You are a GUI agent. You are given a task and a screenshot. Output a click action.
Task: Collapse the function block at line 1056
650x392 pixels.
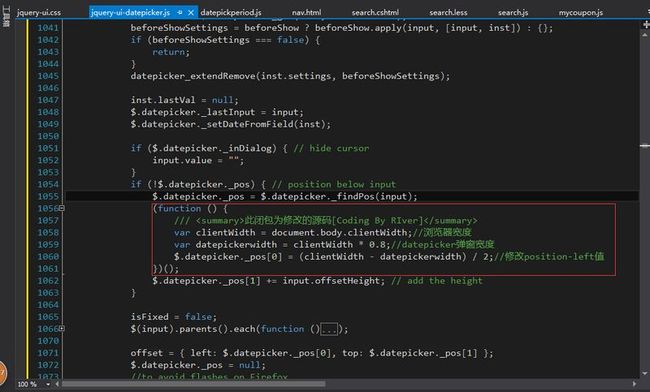61,208
